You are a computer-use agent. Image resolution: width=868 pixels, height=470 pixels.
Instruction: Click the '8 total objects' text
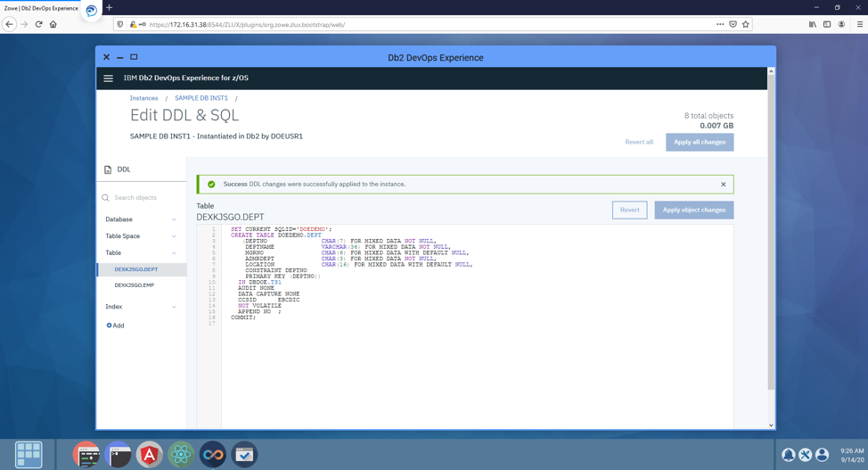click(708, 116)
